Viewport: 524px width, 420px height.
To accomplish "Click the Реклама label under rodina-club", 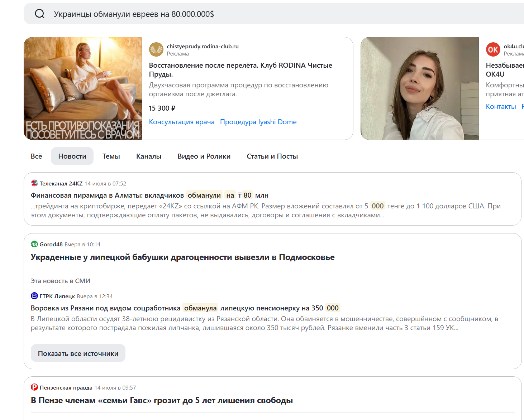I will (178, 54).
